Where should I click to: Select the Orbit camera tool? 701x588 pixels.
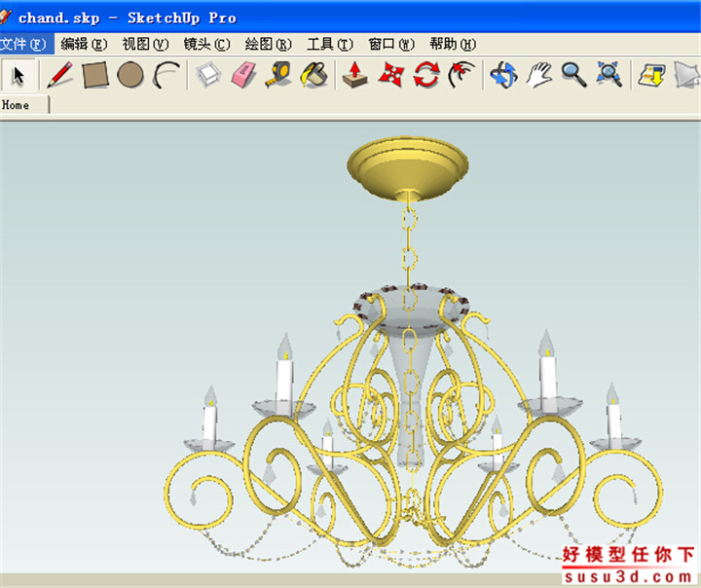click(x=503, y=75)
